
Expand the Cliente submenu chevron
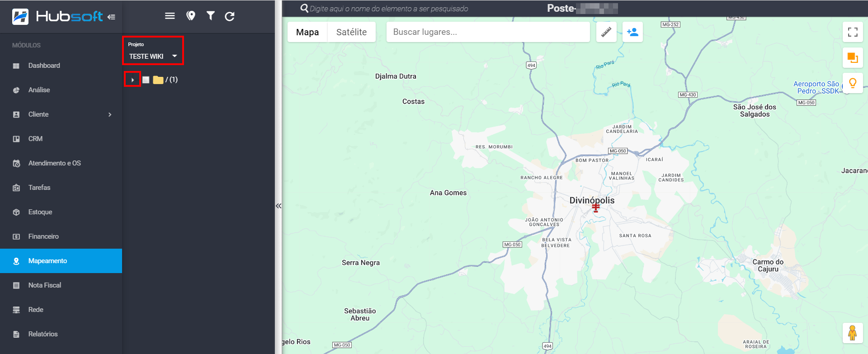coord(110,114)
